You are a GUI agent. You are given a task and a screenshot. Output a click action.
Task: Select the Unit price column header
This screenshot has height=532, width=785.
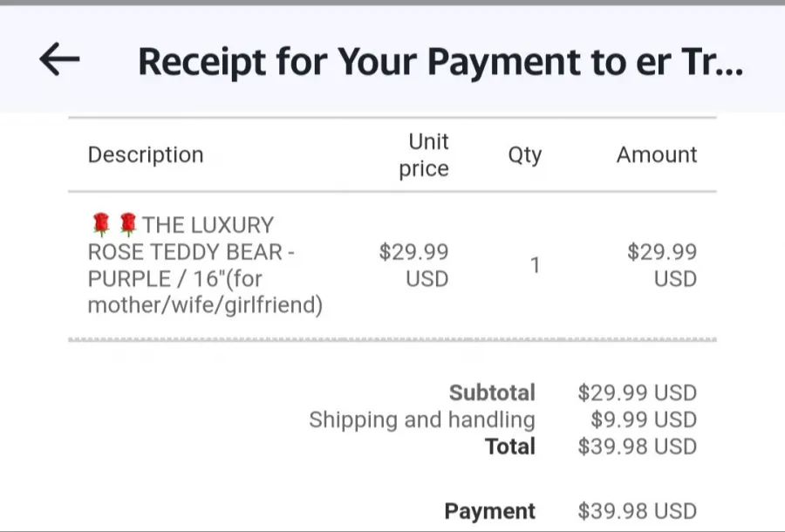click(x=424, y=155)
